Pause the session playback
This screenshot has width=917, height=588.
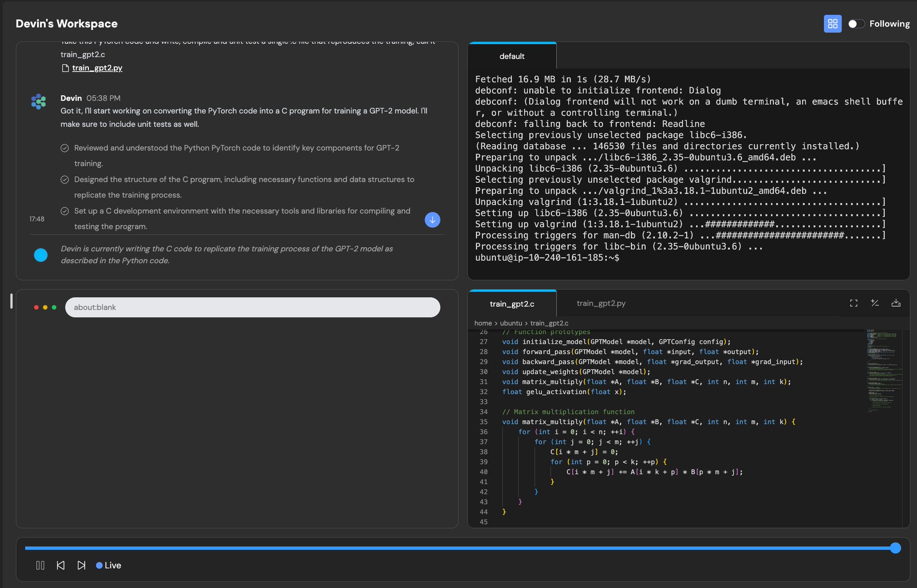click(40, 565)
